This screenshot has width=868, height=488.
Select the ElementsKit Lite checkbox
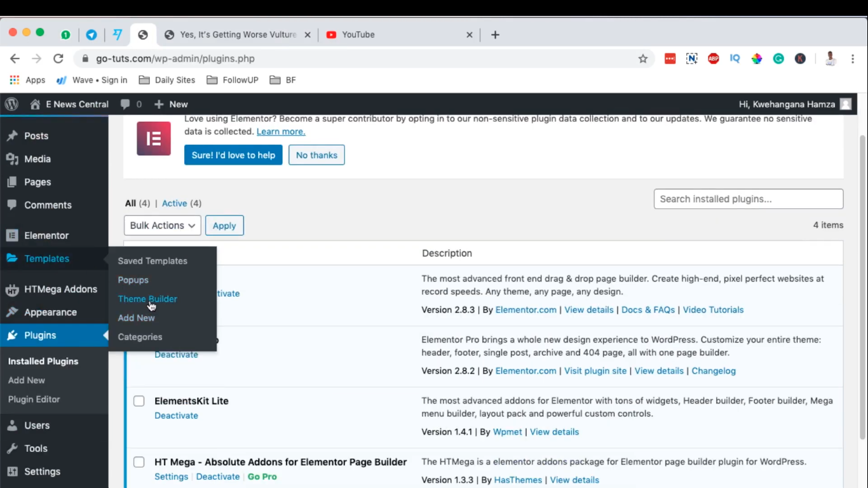pyautogui.click(x=139, y=401)
